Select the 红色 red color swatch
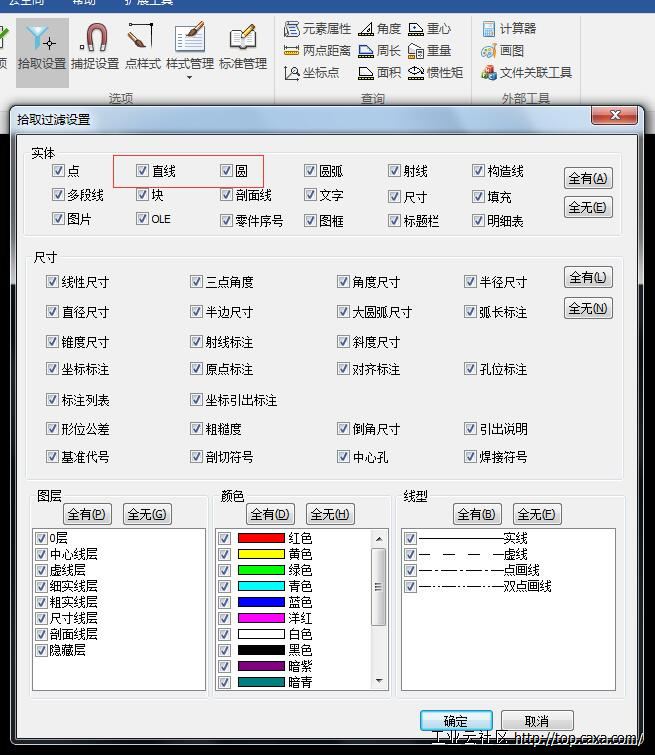The width and height of the screenshot is (655, 755). [261, 538]
